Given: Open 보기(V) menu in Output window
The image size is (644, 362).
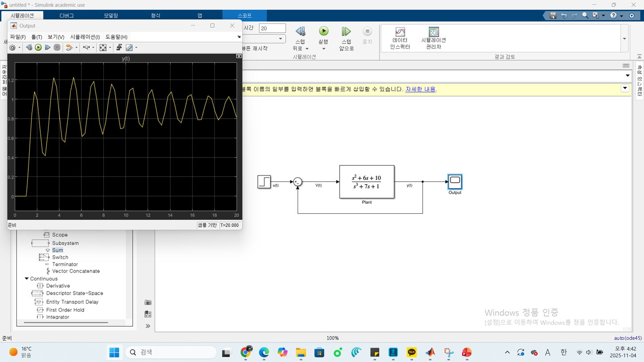Looking at the screenshot, I should click(56, 37).
